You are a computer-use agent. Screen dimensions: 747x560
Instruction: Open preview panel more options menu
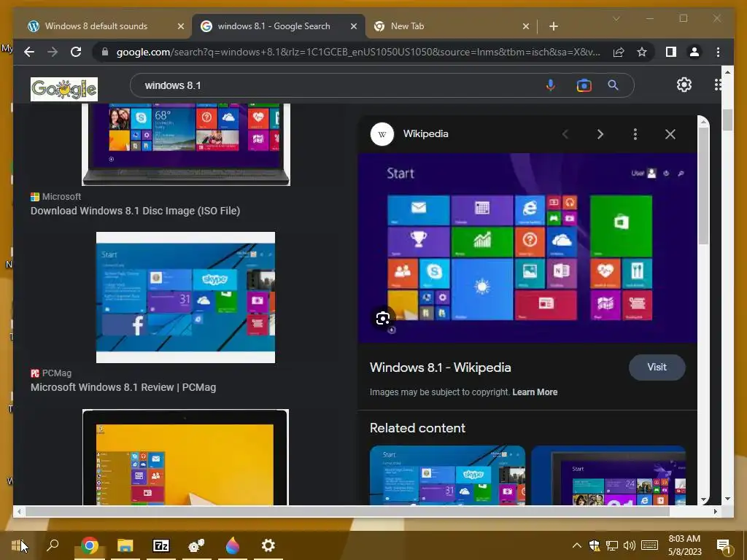(635, 134)
